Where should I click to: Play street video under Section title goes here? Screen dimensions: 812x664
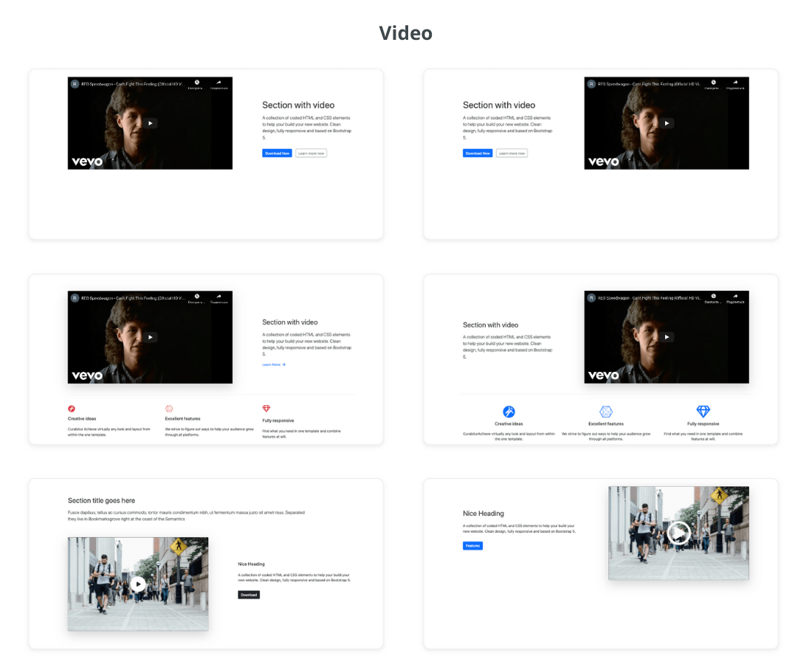click(x=138, y=584)
